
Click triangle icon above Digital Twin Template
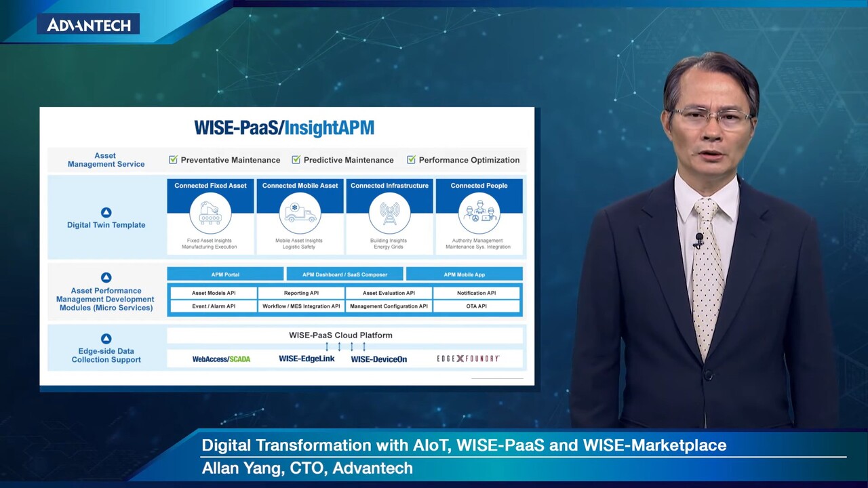(x=106, y=212)
